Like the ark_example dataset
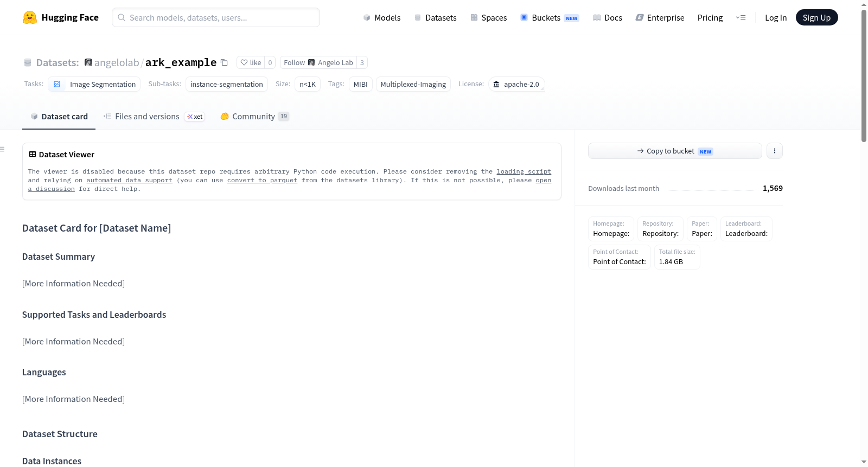868x467 pixels. click(251, 62)
